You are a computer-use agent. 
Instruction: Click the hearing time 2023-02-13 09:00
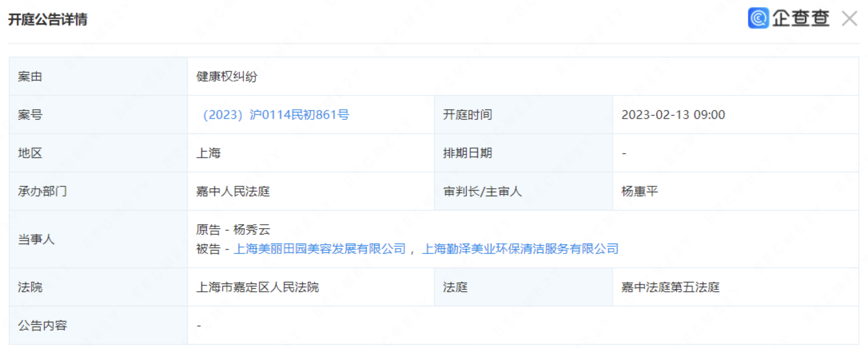(673, 115)
